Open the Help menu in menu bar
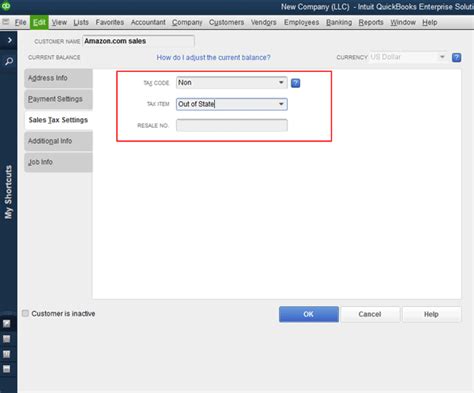The image size is (474, 393). pyautogui.click(x=430, y=22)
